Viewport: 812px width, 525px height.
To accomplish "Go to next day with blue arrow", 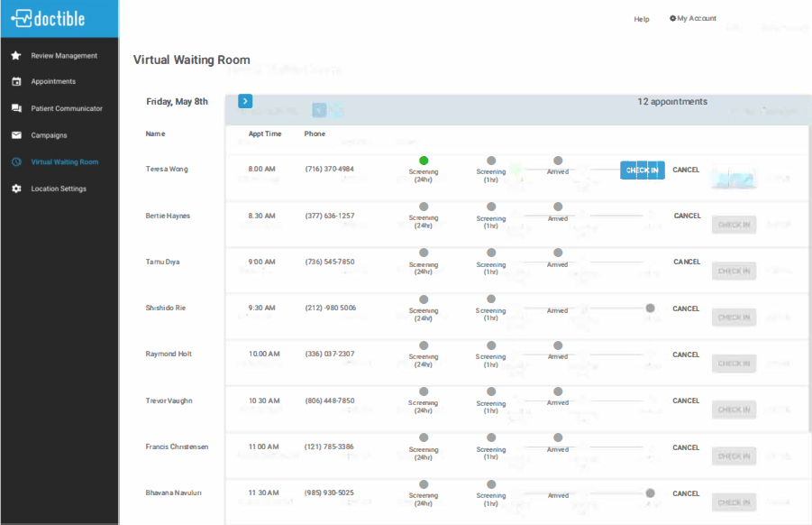I will coord(245,101).
